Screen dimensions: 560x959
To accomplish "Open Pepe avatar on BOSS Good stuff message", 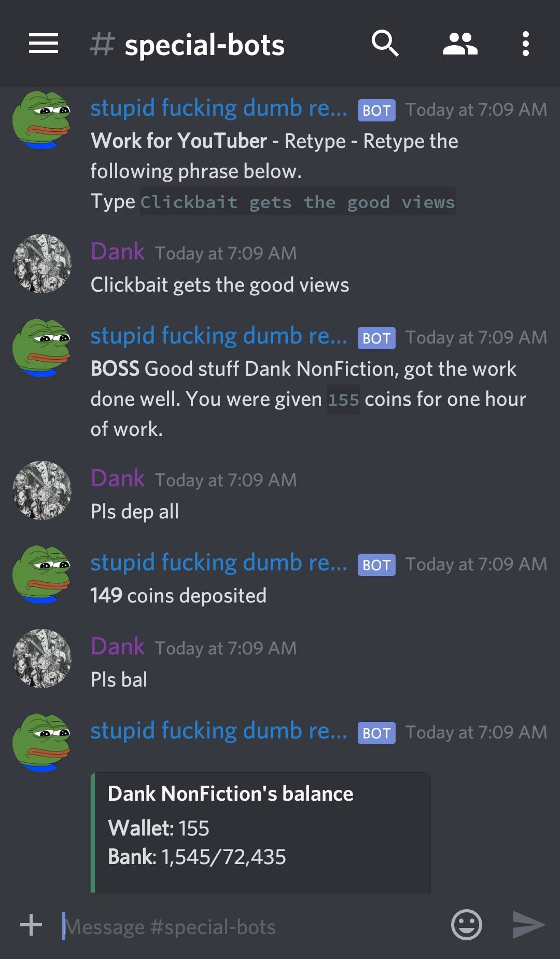I will tap(42, 348).
